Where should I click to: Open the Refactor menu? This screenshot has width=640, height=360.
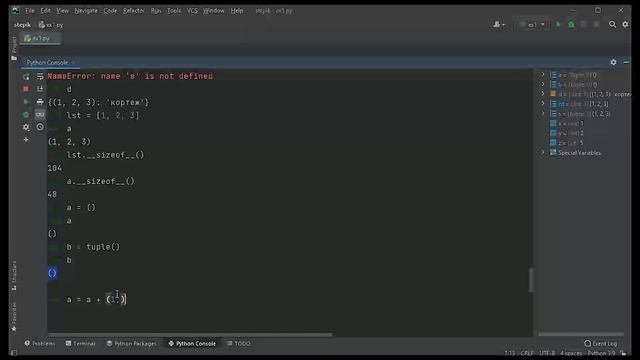133,11
